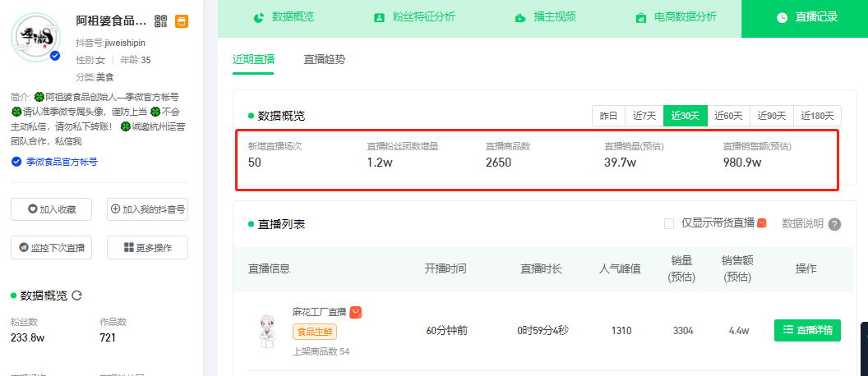The width and height of the screenshot is (868, 376).
Task: Click the help question mark next to 数据说明
Action: point(835,224)
